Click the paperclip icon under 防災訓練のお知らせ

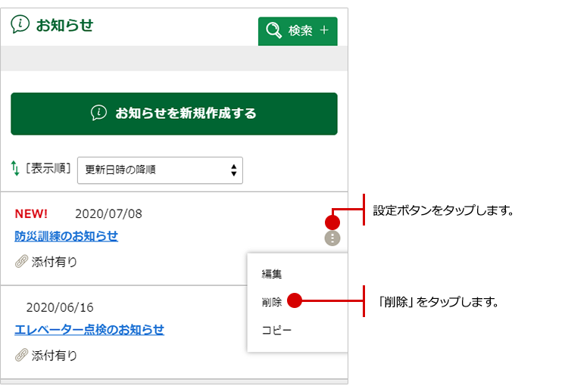pyautogui.click(x=21, y=262)
